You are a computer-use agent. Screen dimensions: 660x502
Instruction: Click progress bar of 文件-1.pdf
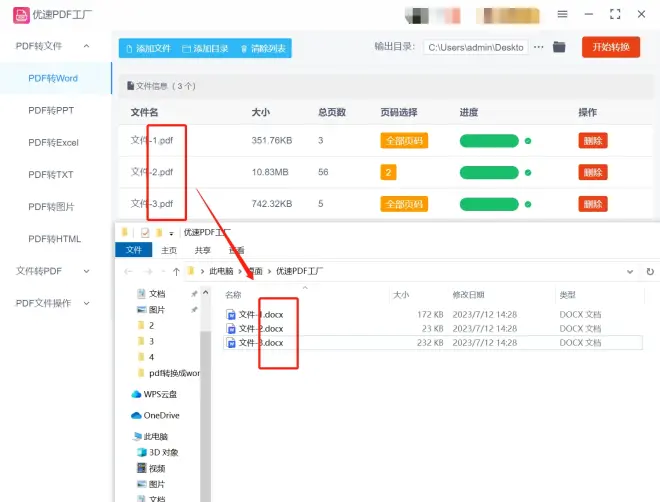(489, 141)
